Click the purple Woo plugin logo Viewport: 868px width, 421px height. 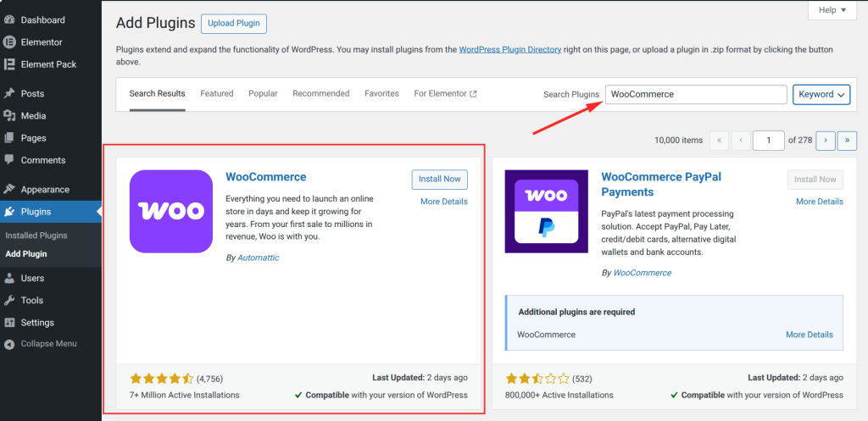click(171, 211)
